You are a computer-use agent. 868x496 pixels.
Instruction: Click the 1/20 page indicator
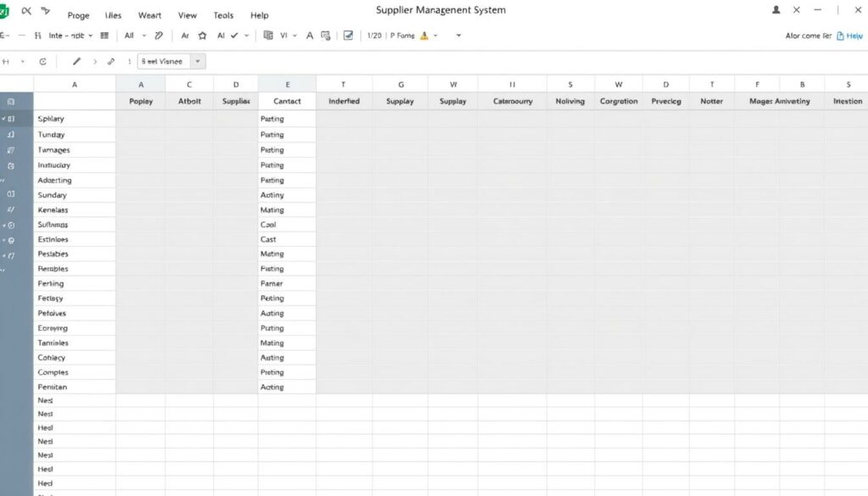tap(374, 36)
